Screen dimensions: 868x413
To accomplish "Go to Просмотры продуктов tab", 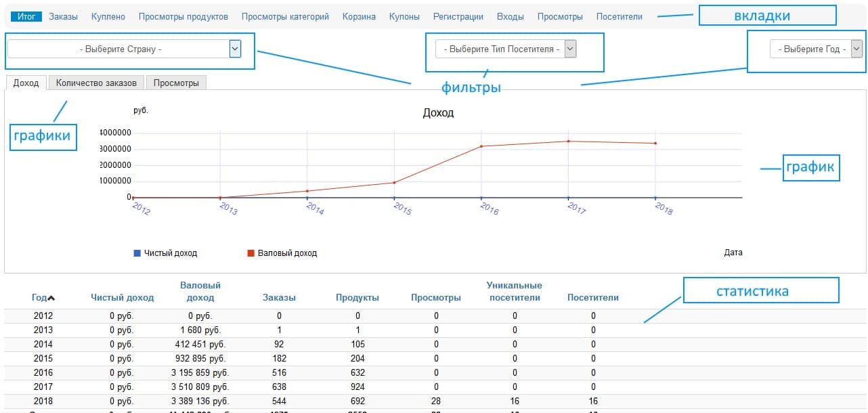I will point(183,16).
